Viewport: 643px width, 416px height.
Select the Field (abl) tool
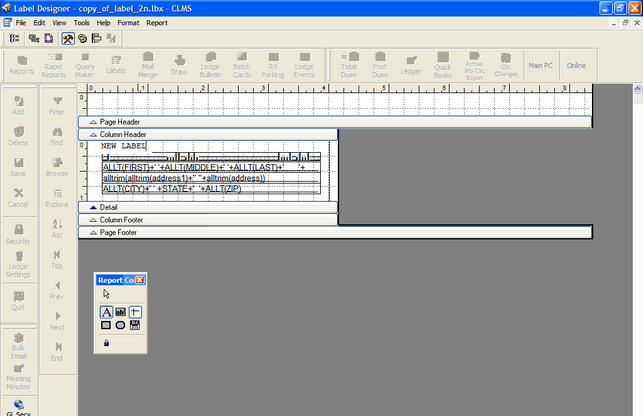click(x=120, y=312)
